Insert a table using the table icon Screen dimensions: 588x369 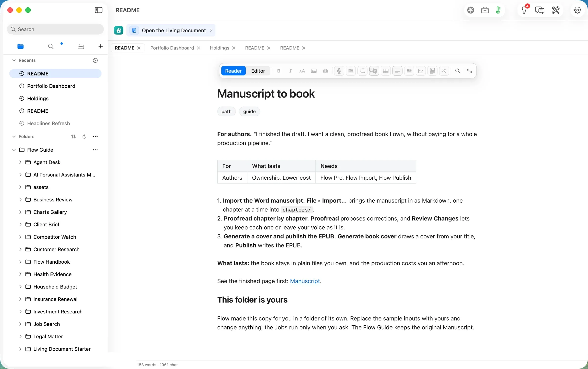pyautogui.click(x=386, y=71)
